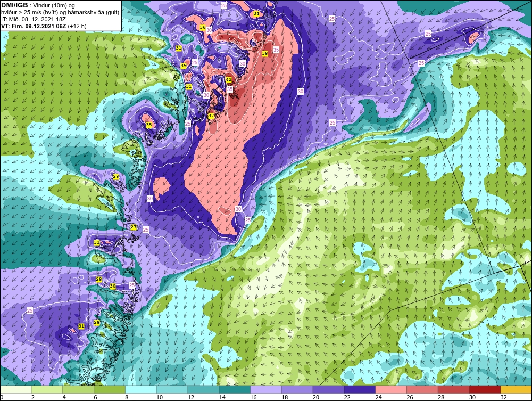Viewport: 532px width, 401px height.
Task: Choose the dark teal 14–16 m/s legend swatch
Action: 235,389
